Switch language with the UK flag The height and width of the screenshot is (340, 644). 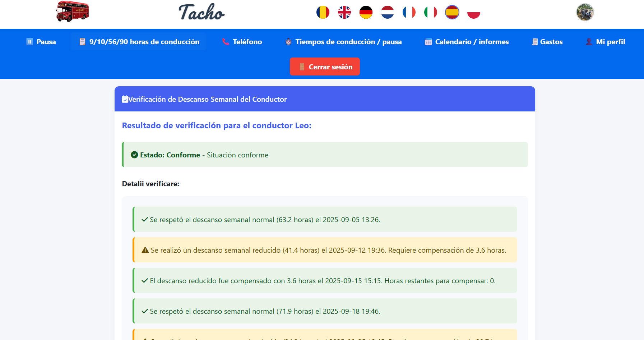344,12
